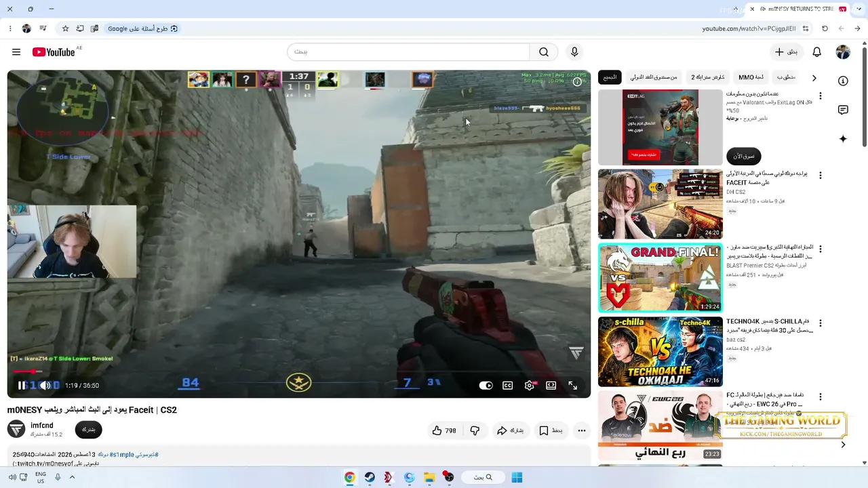868x488 pixels.
Task: Select the 'الجميع' filter chip
Action: (610, 77)
